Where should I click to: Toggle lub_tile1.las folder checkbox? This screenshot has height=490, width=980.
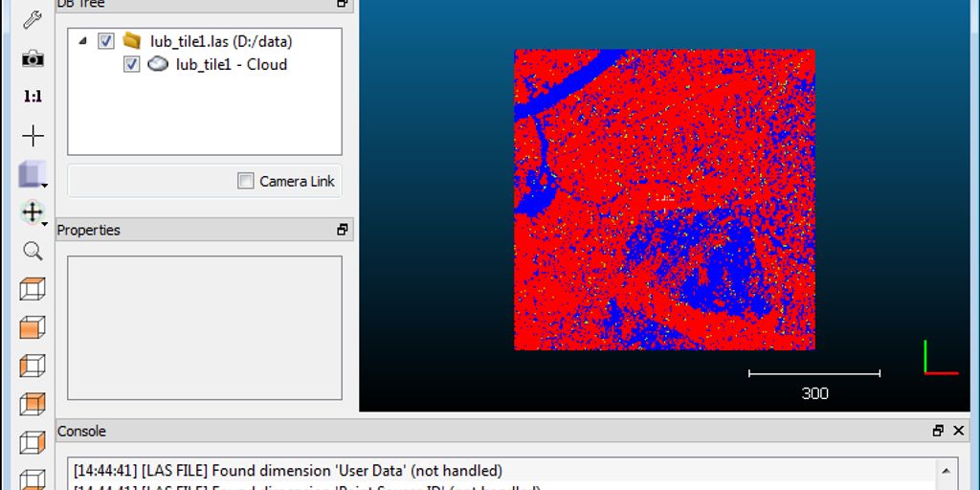pyautogui.click(x=106, y=41)
